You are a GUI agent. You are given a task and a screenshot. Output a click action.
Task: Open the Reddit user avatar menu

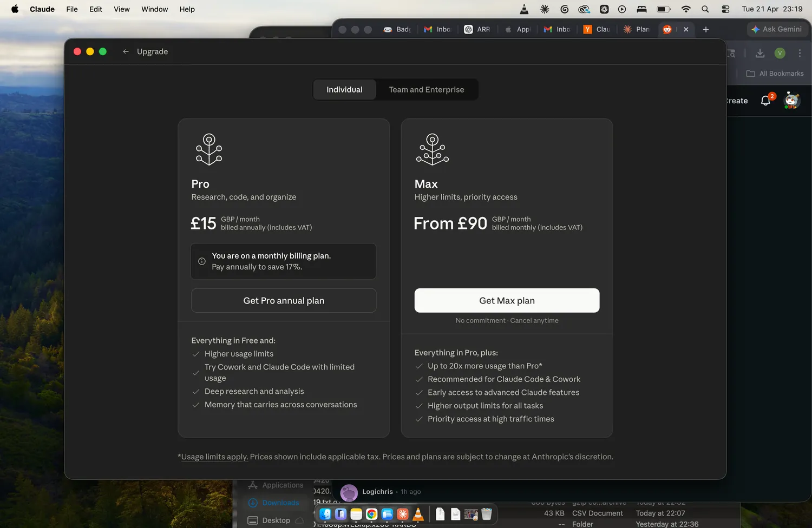click(791, 101)
